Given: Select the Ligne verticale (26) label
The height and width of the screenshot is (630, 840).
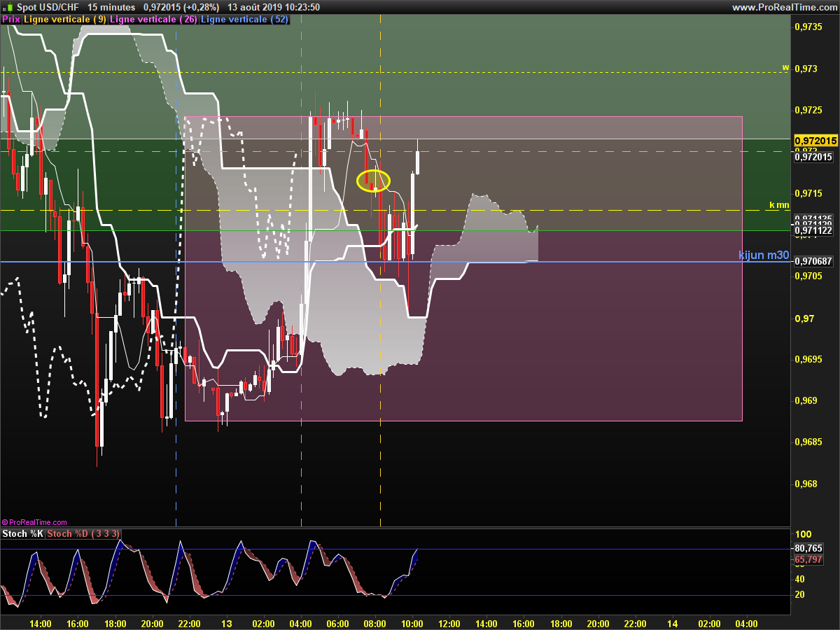Looking at the screenshot, I should [x=153, y=20].
